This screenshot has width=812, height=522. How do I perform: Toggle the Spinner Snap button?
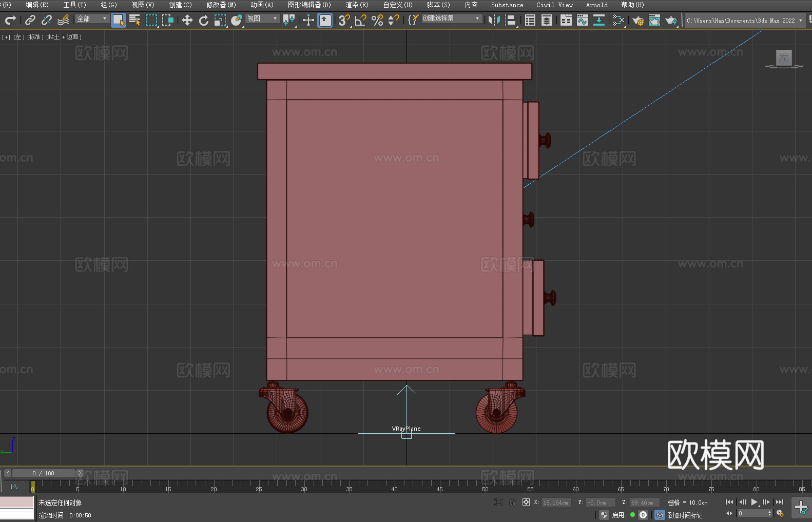coord(394,20)
